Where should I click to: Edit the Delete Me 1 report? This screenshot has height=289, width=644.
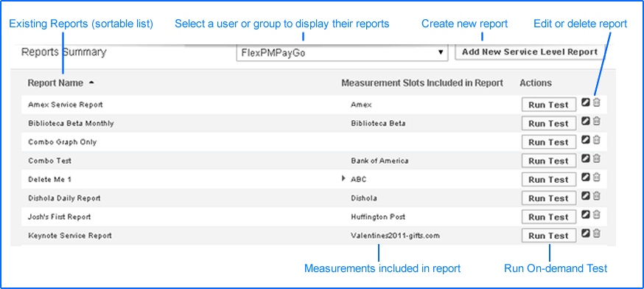586,178
